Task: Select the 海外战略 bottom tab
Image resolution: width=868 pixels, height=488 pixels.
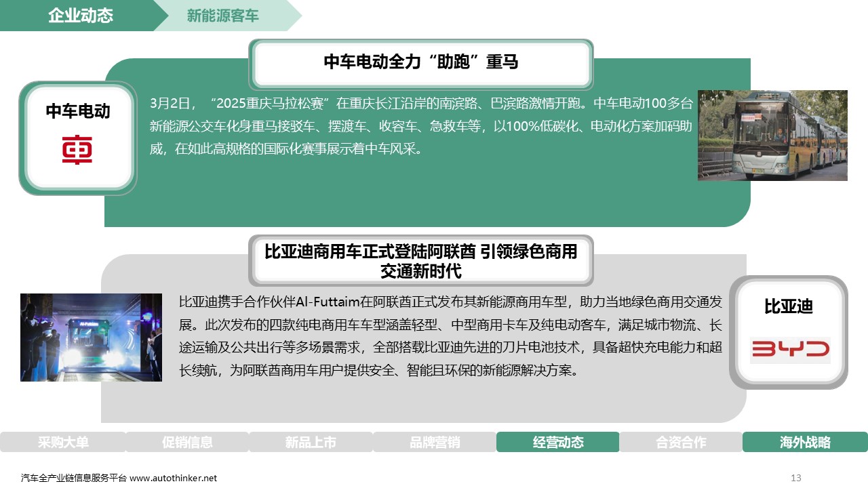Action: point(805,443)
